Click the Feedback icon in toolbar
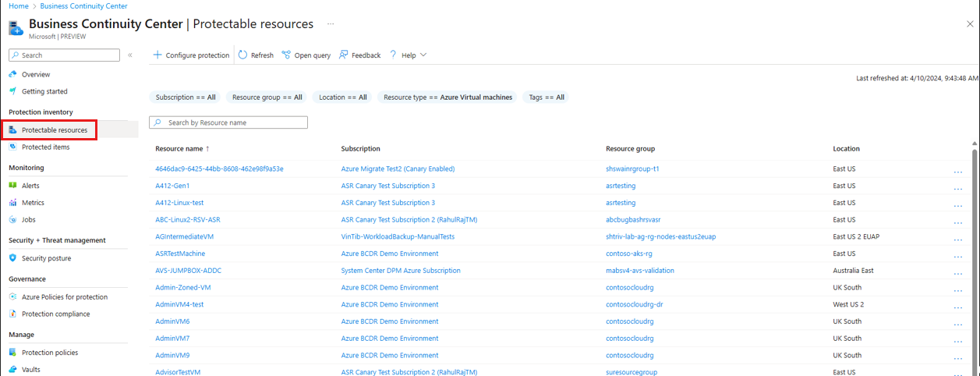Screen dimensions: 980x376 pos(344,55)
